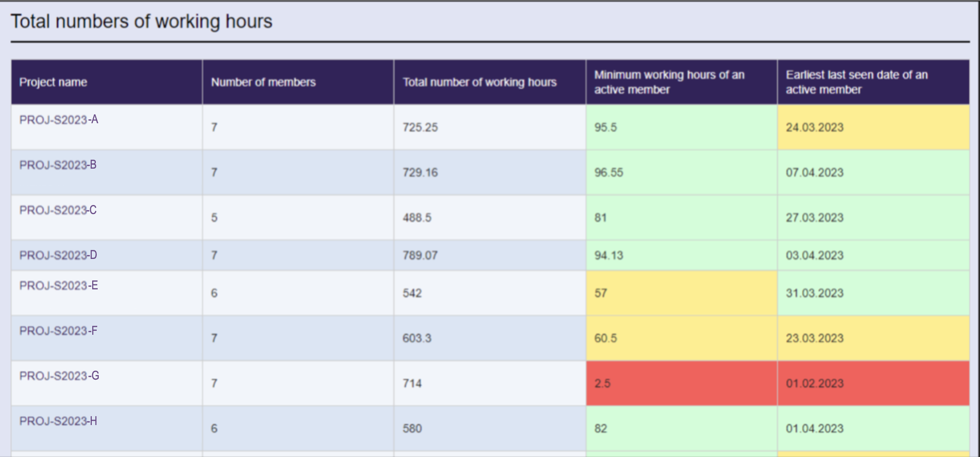Viewport: 980px width, 457px height.
Task: Click the minimum hours cell showing 81
Action: click(681, 218)
